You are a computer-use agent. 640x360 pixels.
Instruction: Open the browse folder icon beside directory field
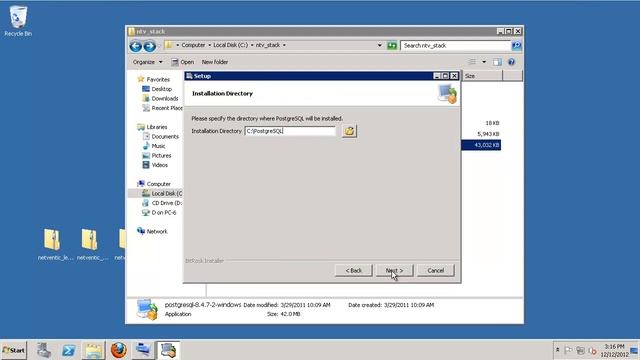click(349, 131)
